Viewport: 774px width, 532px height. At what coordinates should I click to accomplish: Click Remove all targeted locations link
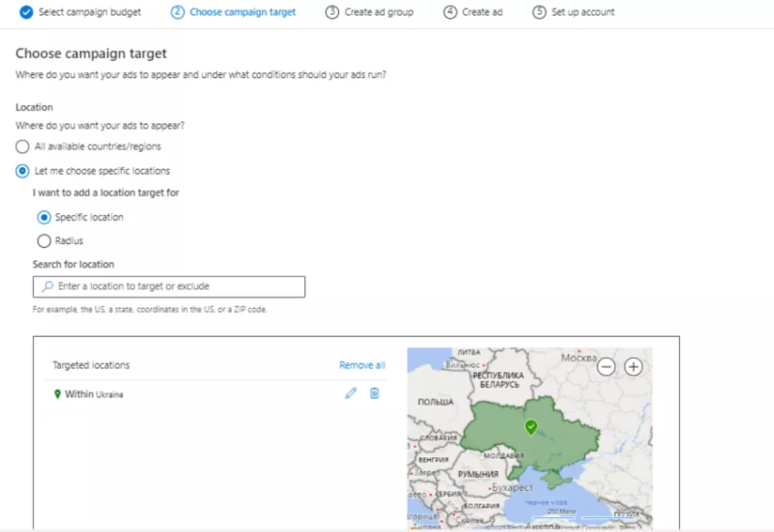tap(362, 365)
